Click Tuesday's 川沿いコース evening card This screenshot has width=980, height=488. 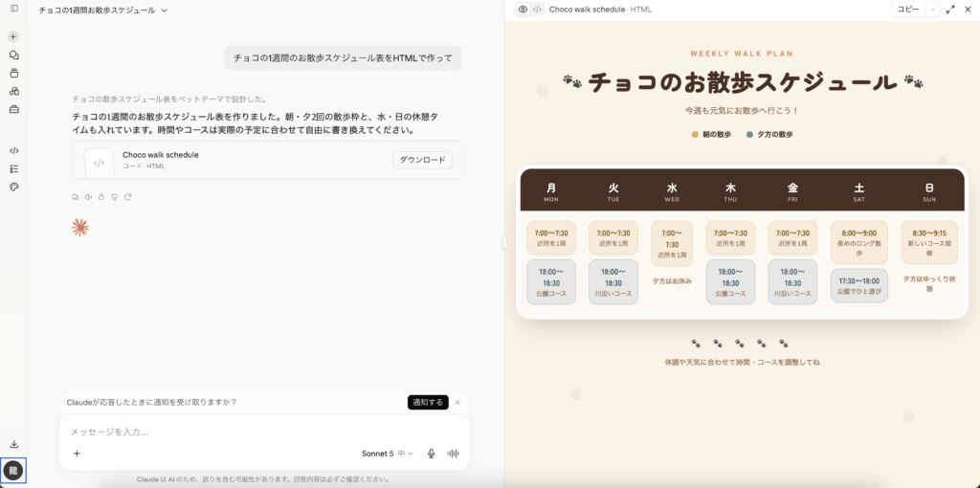click(x=613, y=282)
